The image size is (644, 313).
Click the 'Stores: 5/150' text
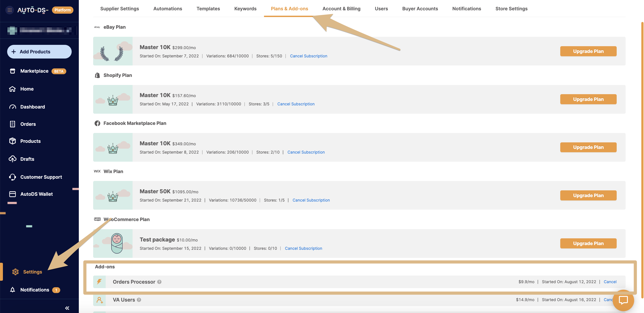(269, 56)
